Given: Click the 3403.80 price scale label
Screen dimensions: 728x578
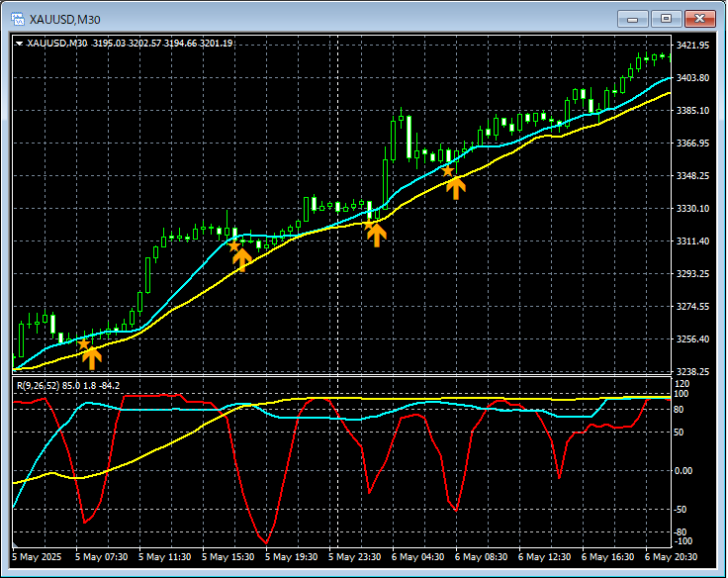Looking at the screenshot, I should 692,77.
